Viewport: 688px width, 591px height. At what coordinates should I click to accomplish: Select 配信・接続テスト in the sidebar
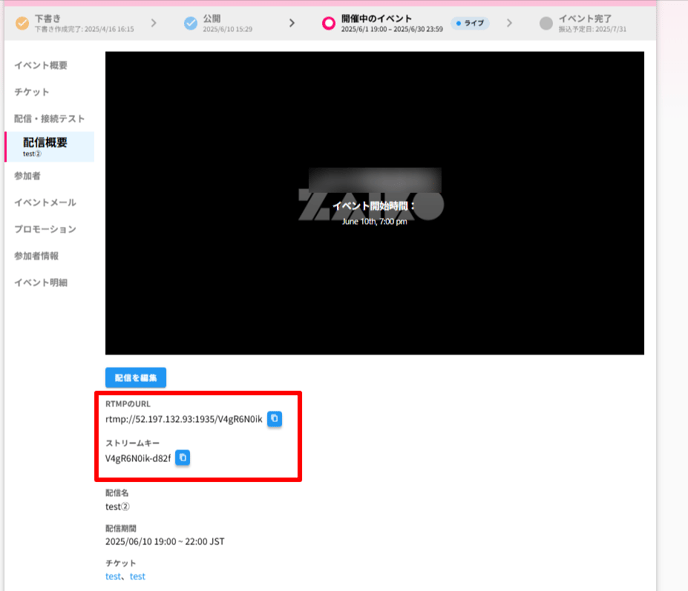(x=49, y=118)
